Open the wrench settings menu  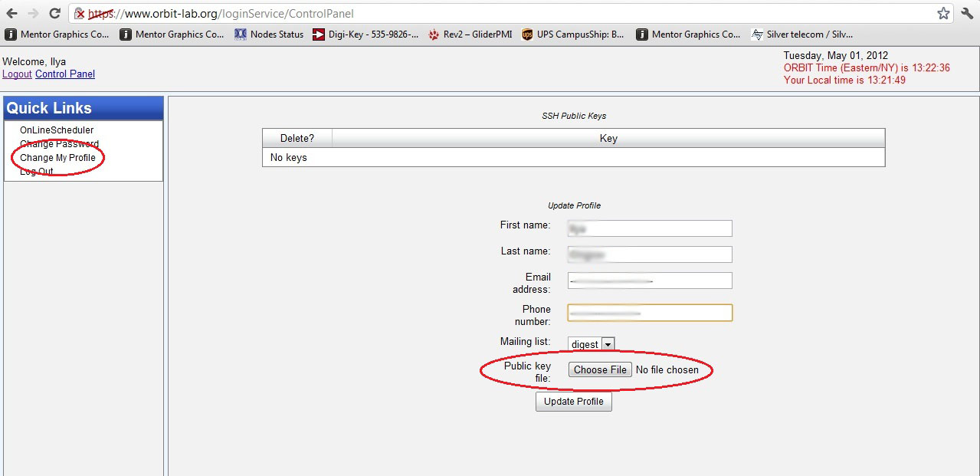click(967, 14)
